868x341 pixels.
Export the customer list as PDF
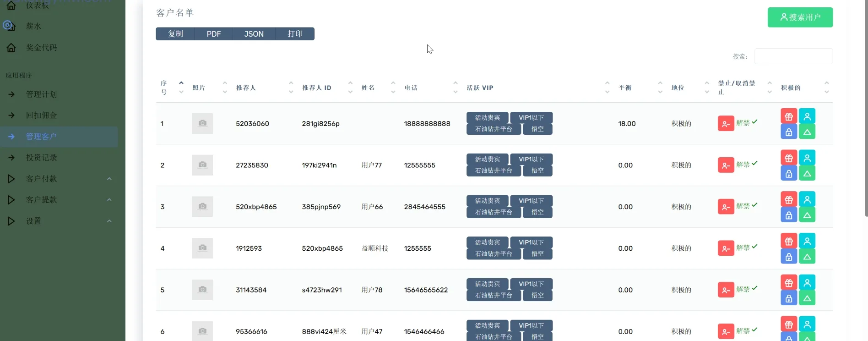tap(213, 34)
